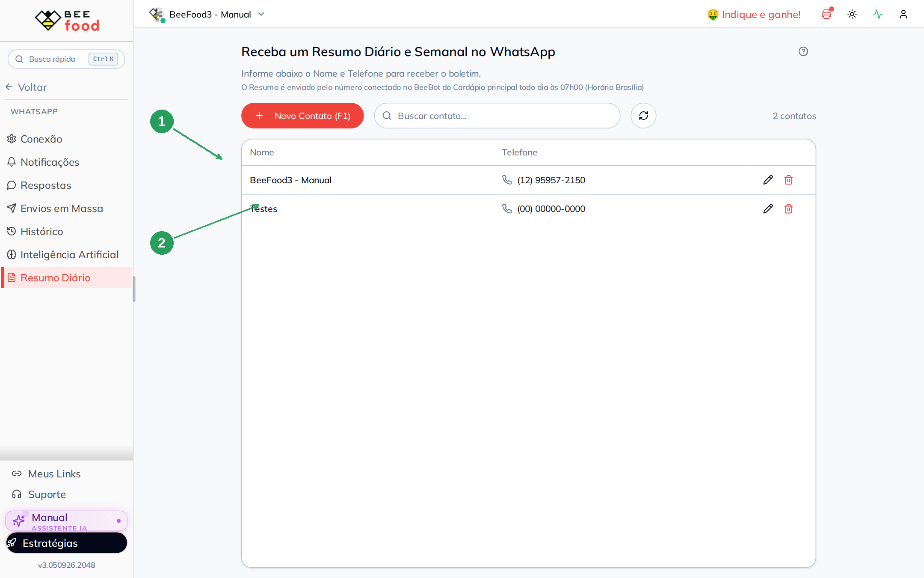Refresh the contact list
This screenshot has height=578, width=924.
click(643, 116)
